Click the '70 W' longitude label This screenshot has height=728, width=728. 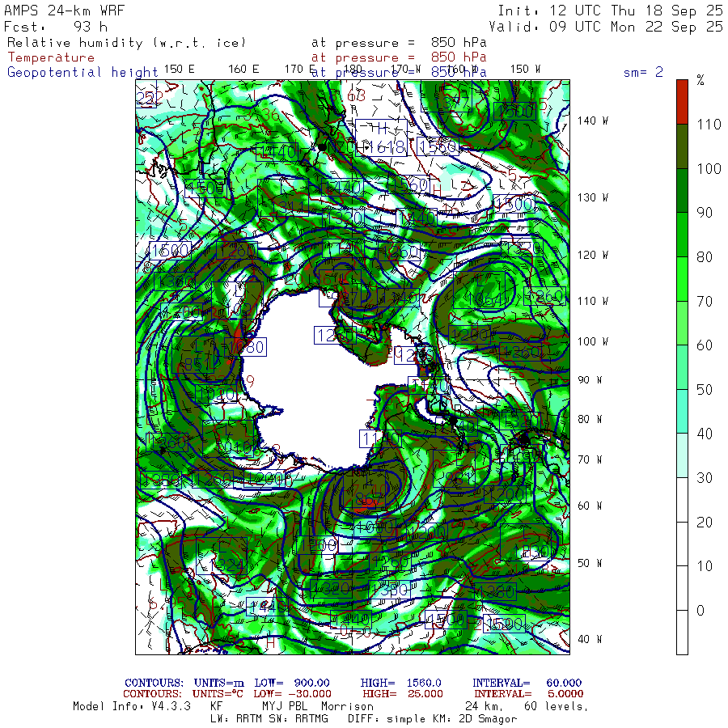pyautogui.click(x=590, y=459)
